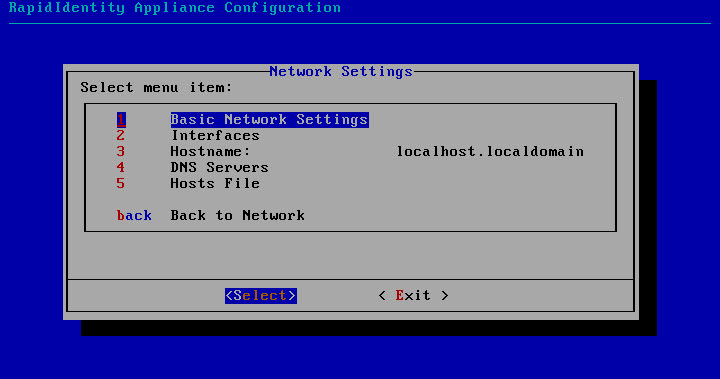Viewport: 720px width, 379px height.
Task: Click the red number 4 hotkey
Action: pyautogui.click(x=121, y=168)
